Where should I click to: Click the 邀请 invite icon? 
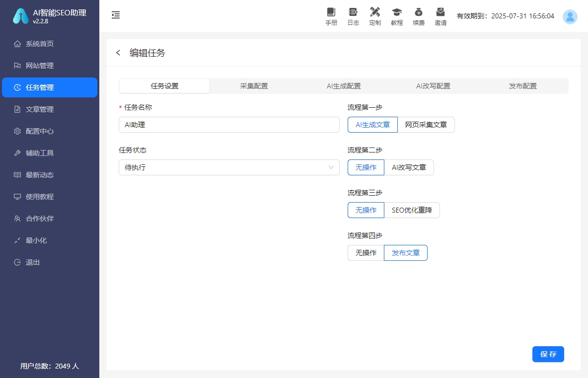pyautogui.click(x=441, y=16)
